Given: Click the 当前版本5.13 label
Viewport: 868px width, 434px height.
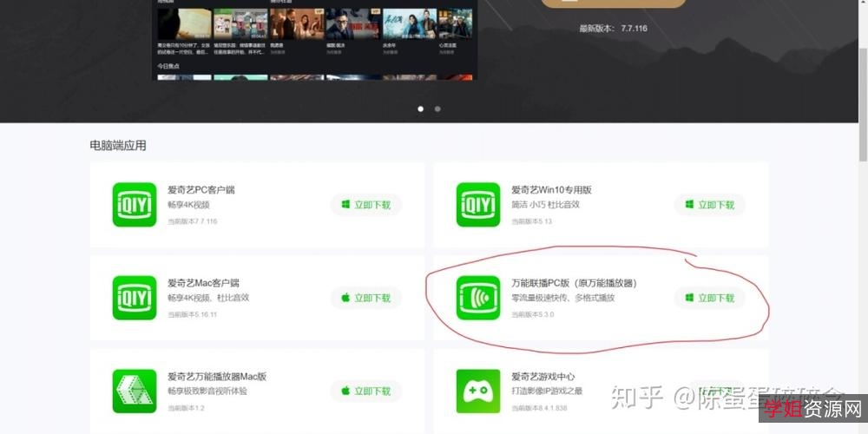Looking at the screenshot, I should (x=531, y=221).
